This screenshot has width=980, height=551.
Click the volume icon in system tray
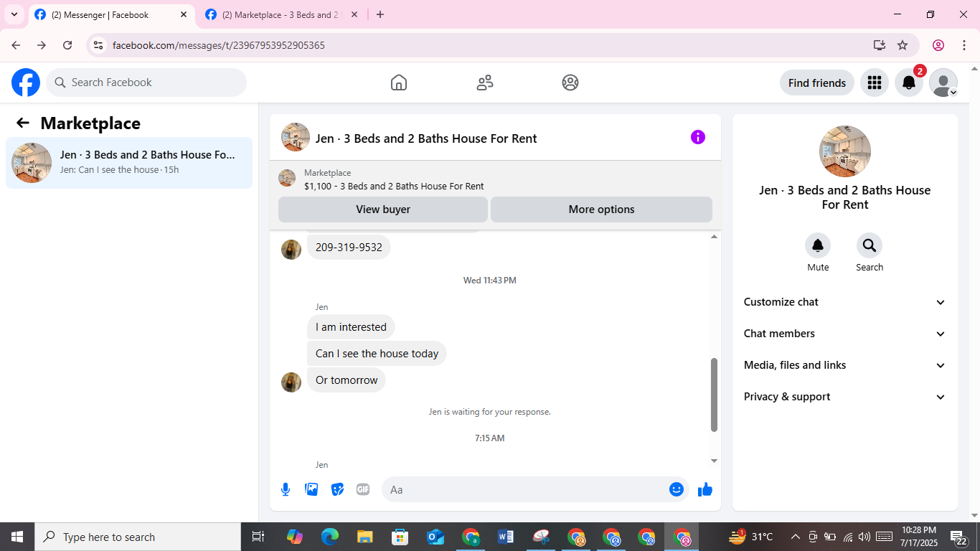coord(864,537)
